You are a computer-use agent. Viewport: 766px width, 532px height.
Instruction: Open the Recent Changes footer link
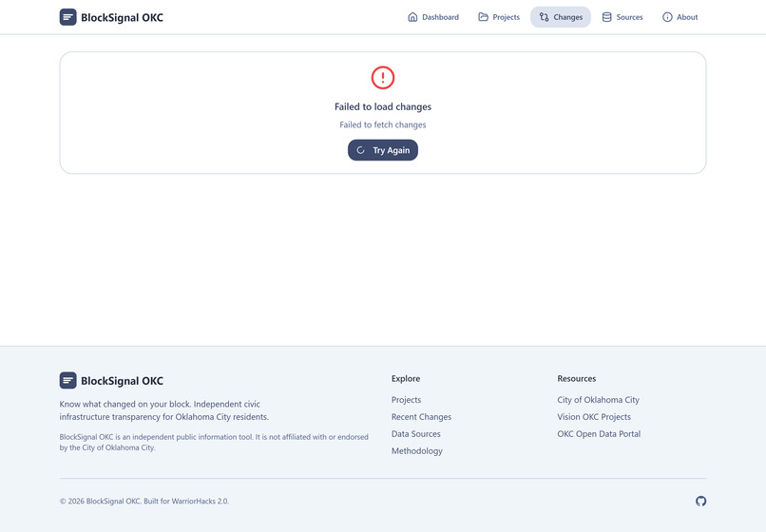tap(421, 417)
